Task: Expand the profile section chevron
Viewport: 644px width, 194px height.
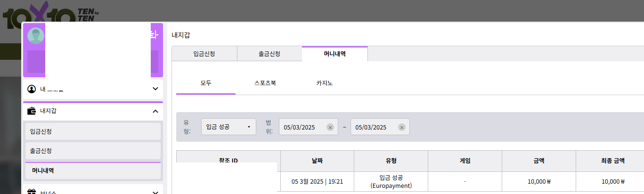Action: tap(155, 89)
